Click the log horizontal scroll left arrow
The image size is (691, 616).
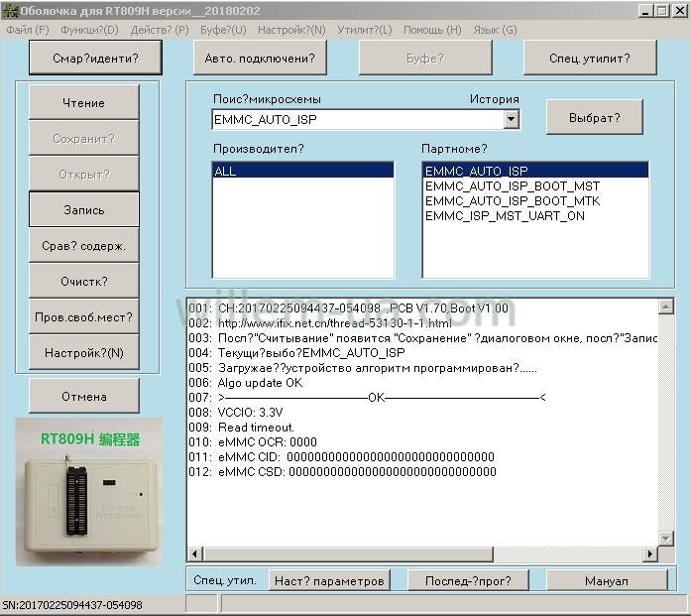195,554
